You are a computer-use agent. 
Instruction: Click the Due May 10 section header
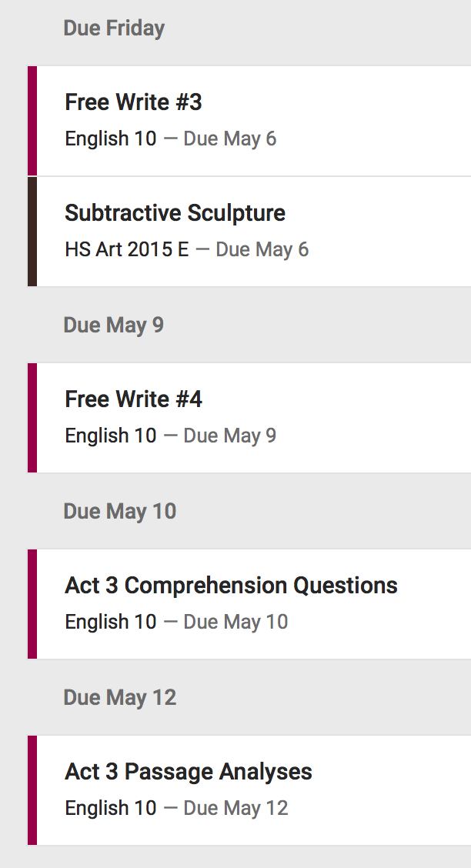(119, 512)
